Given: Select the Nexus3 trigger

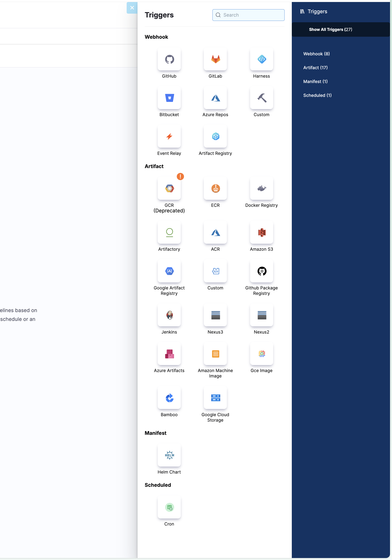Looking at the screenshot, I should [215, 315].
